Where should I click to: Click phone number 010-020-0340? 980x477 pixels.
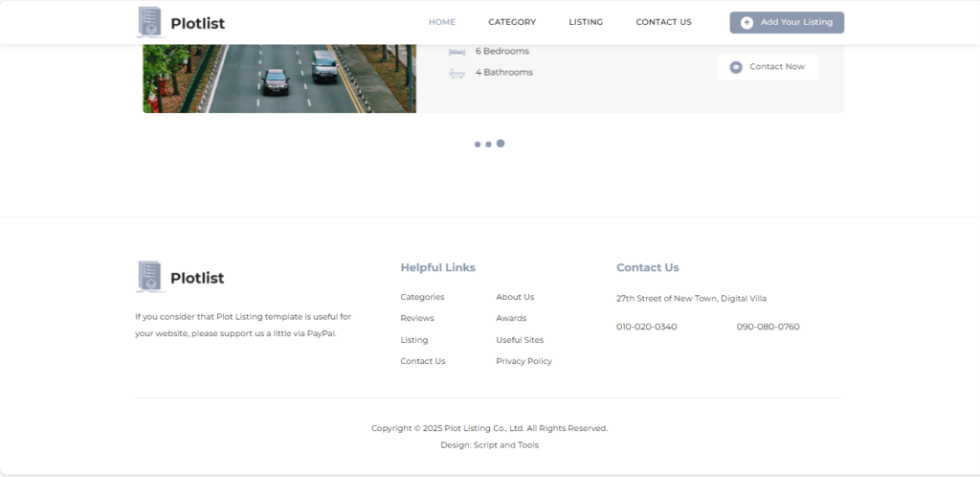pyautogui.click(x=646, y=327)
